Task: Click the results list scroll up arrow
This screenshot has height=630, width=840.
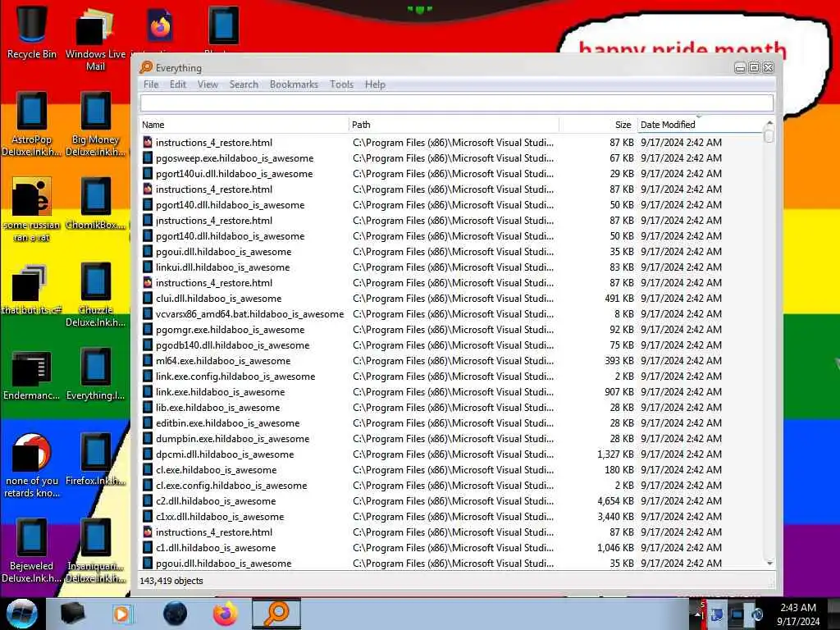Action: 769,123
